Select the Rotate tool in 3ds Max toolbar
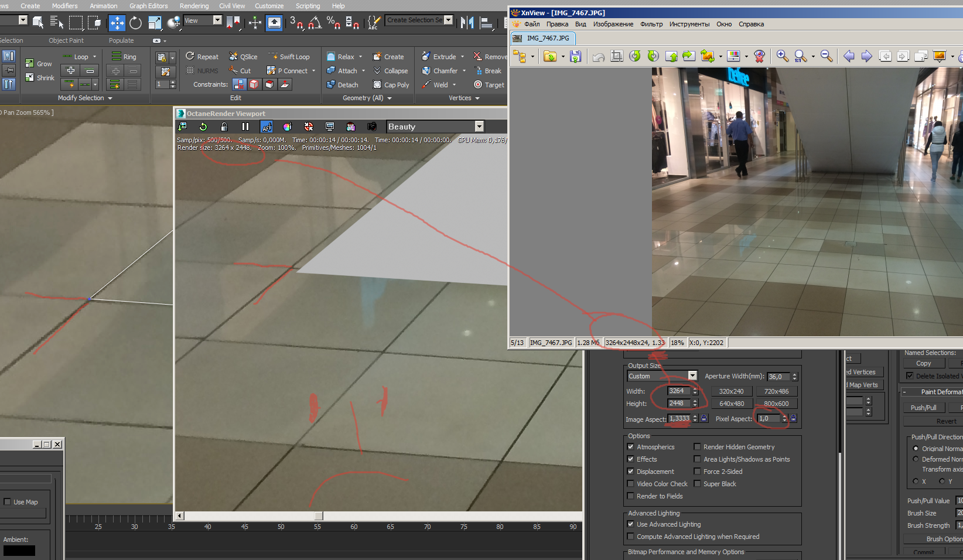The width and height of the screenshot is (963, 560). point(135,23)
